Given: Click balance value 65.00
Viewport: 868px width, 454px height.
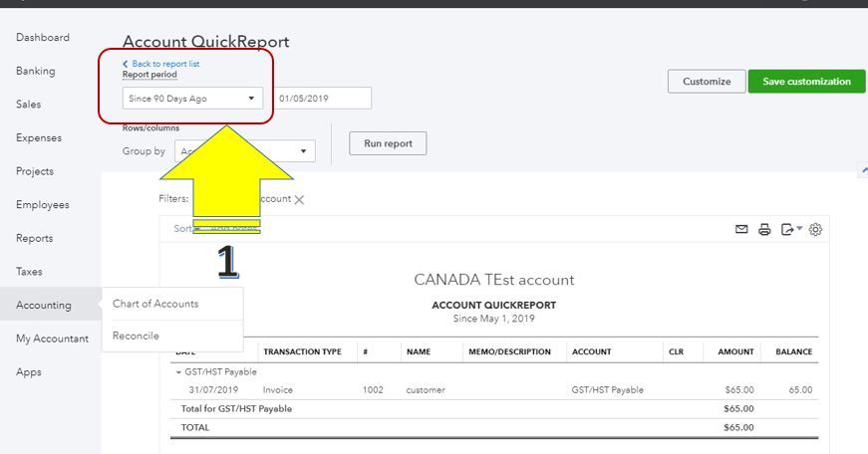Looking at the screenshot, I should coord(800,390).
